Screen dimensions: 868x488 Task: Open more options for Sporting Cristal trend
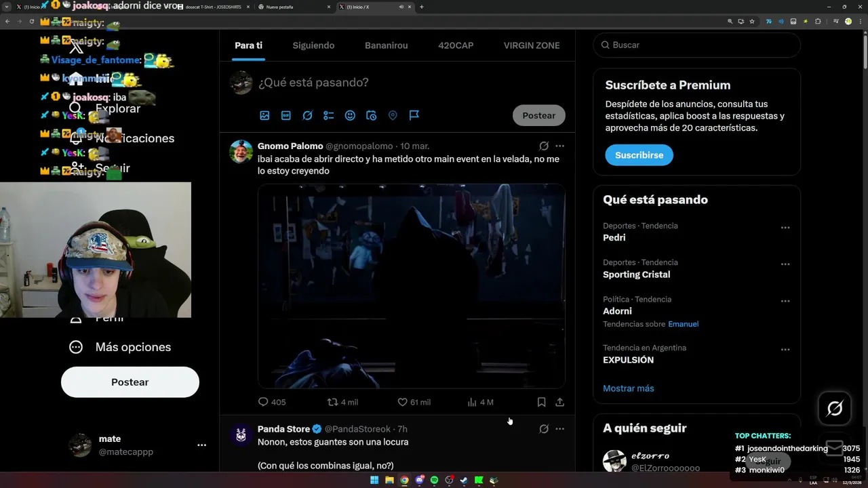[x=785, y=264]
